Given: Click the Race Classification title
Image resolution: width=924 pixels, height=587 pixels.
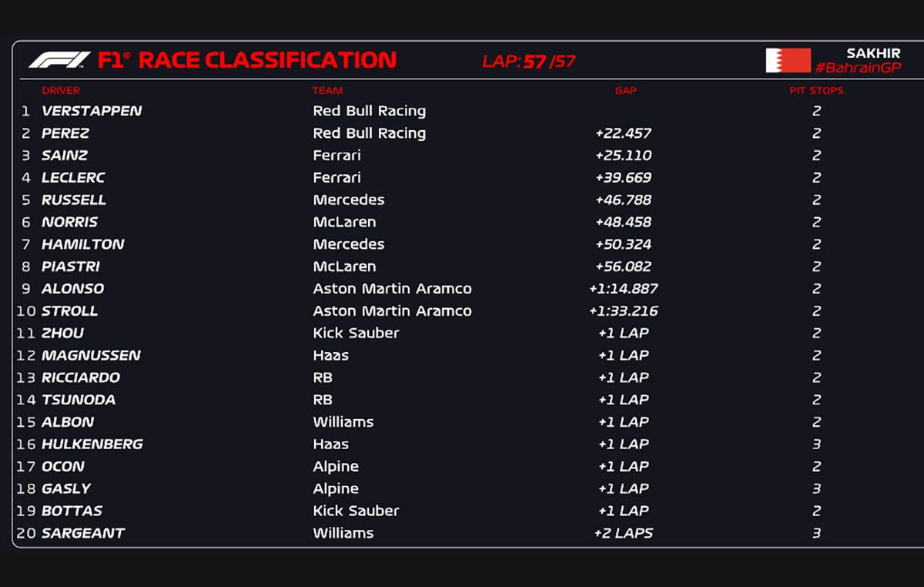Looking at the screenshot, I should [x=267, y=60].
